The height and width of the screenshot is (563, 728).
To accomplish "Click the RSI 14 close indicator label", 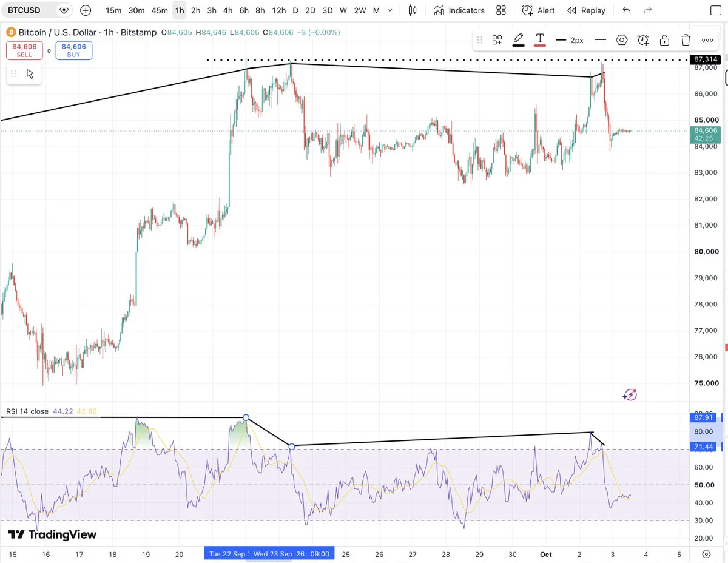I will coord(27,411).
